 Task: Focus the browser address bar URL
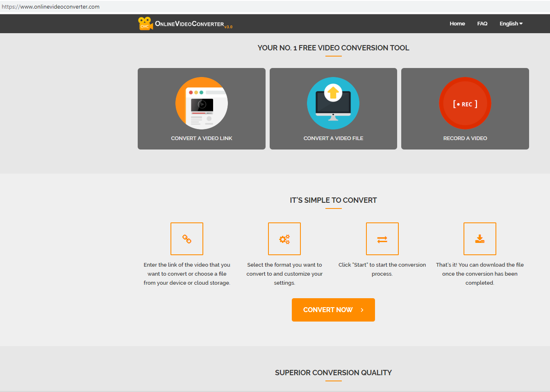click(x=51, y=7)
